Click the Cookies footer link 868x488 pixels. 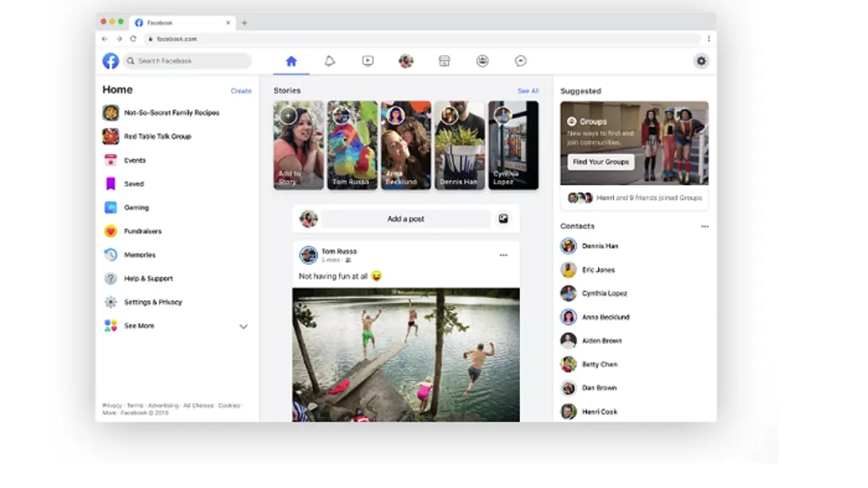click(229, 406)
